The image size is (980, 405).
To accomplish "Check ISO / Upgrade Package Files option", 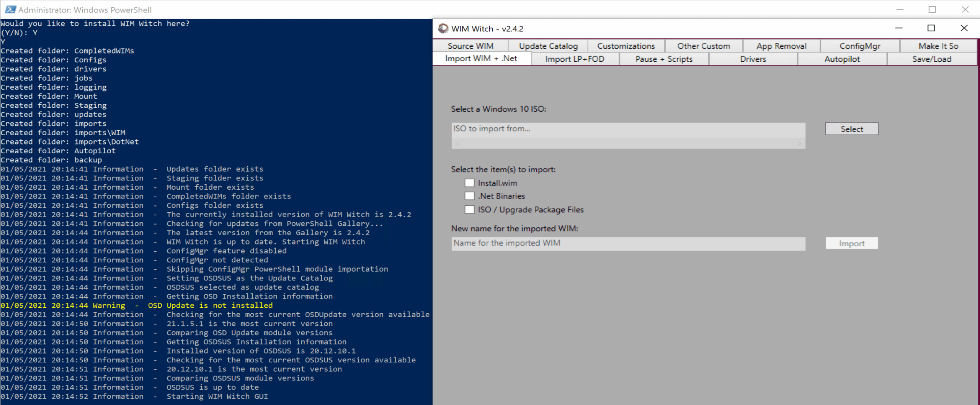I will point(469,210).
